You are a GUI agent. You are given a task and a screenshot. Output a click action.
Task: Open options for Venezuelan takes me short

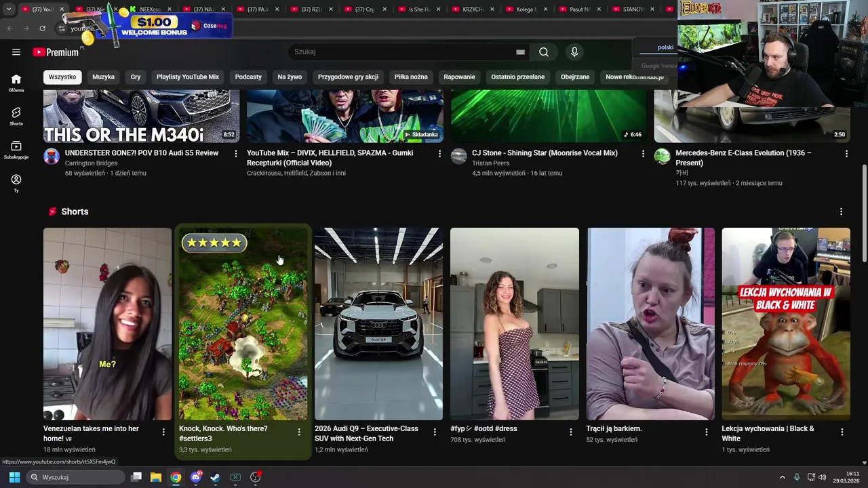tap(163, 432)
